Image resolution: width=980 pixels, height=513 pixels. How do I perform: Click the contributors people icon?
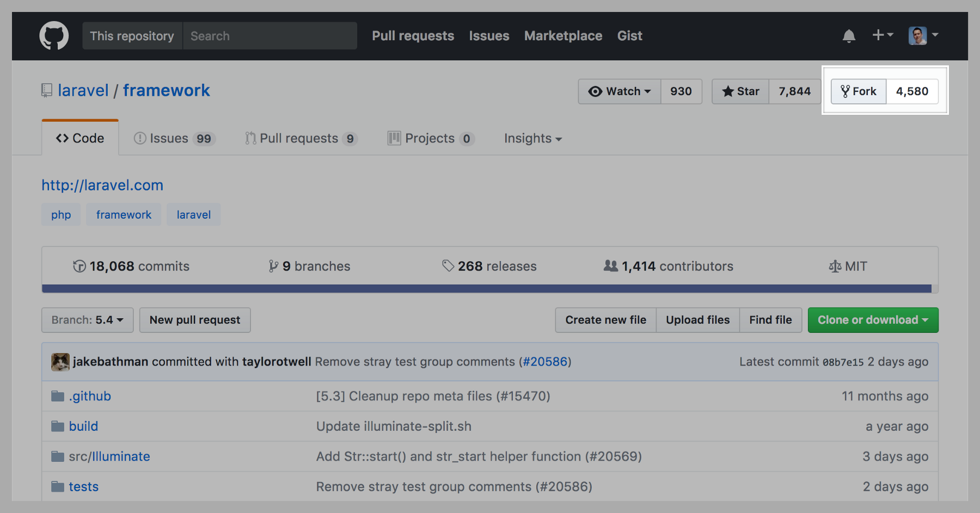611,265
